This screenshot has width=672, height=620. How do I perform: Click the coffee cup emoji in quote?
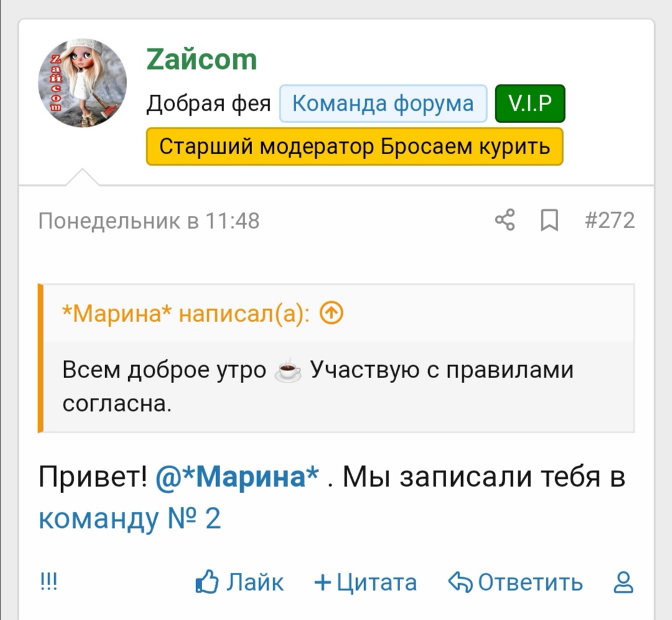pos(287,371)
